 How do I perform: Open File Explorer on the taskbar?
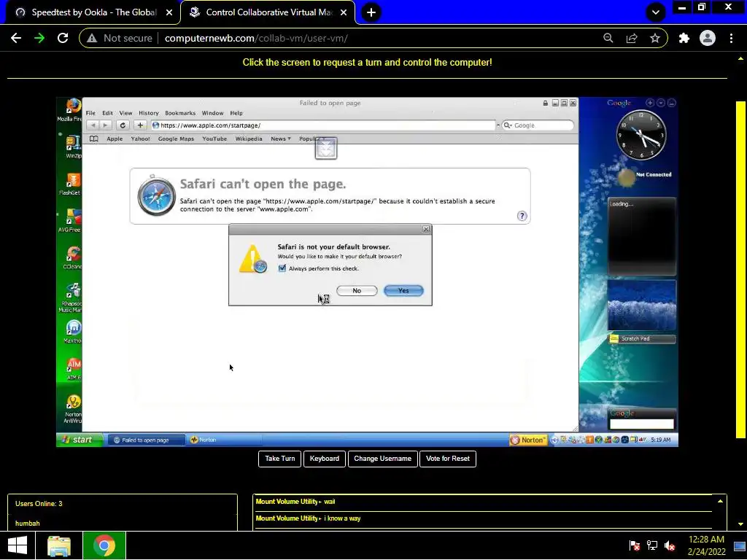59,545
